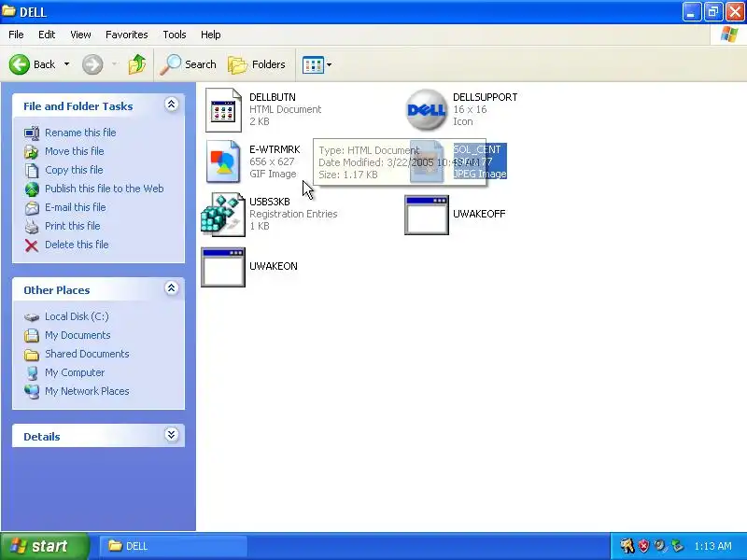Click the Copy file icon
747x560 pixels.
[x=32, y=171]
